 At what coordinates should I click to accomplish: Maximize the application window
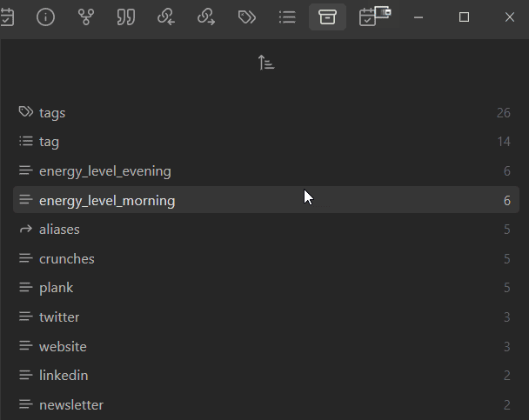(464, 17)
